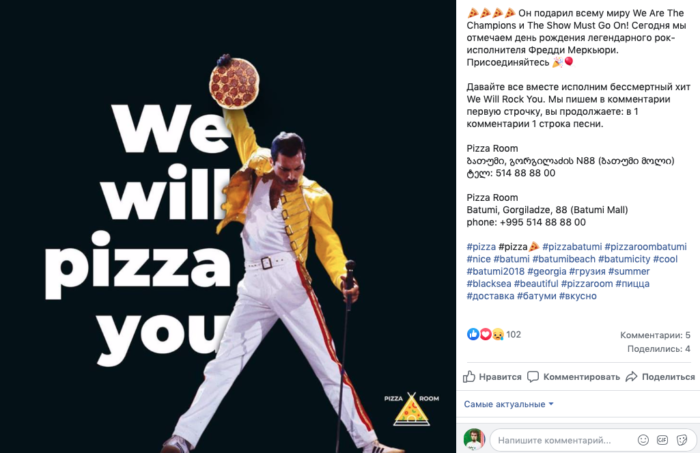Click the blue like reaction icon
700x453 pixels.
coord(473,334)
